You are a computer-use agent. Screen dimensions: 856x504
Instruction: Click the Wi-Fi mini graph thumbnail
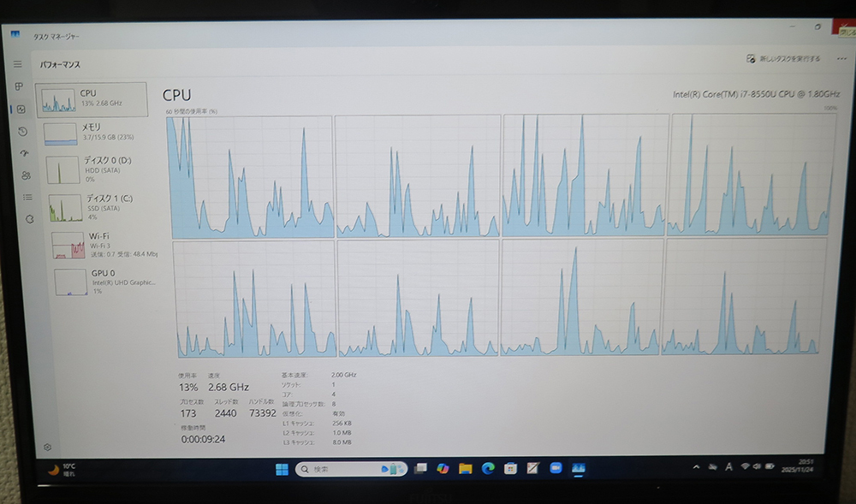tap(68, 245)
